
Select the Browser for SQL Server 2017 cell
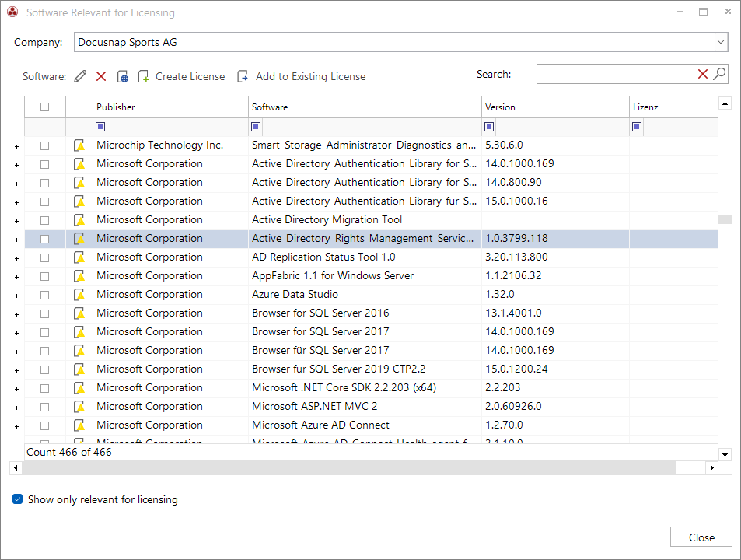pyautogui.click(x=365, y=332)
